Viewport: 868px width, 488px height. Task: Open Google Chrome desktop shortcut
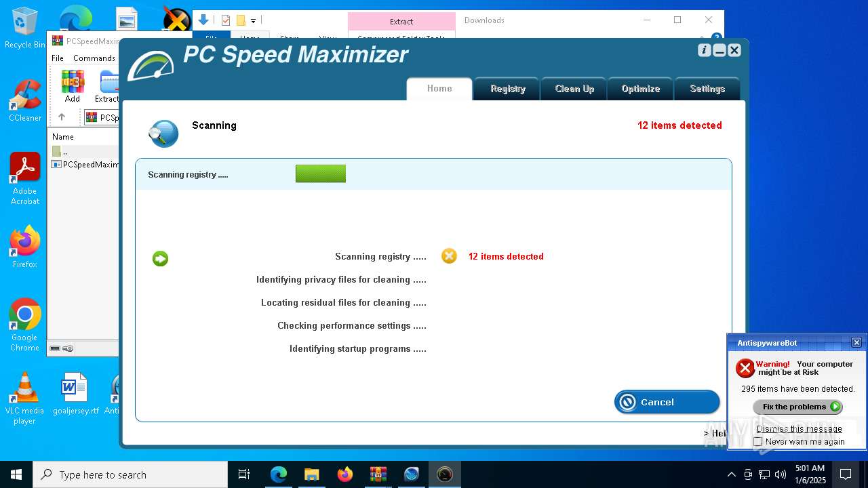[x=25, y=325]
